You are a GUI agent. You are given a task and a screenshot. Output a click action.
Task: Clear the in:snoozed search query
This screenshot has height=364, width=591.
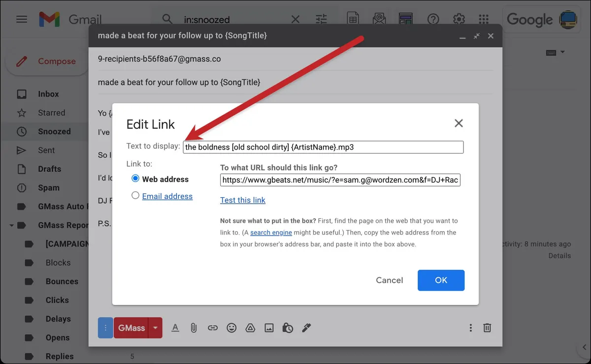click(295, 20)
